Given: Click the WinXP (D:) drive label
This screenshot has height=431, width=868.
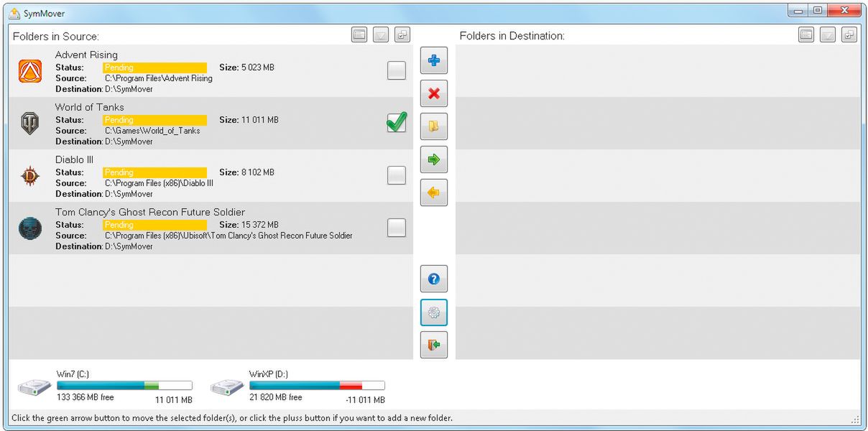Looking at the screenshot, I should 269,374.
